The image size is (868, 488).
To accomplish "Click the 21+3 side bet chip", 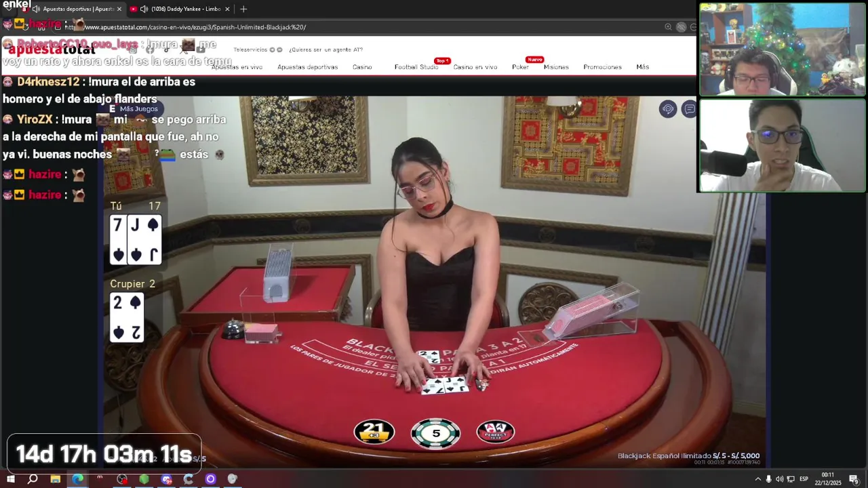I will 374,432.
